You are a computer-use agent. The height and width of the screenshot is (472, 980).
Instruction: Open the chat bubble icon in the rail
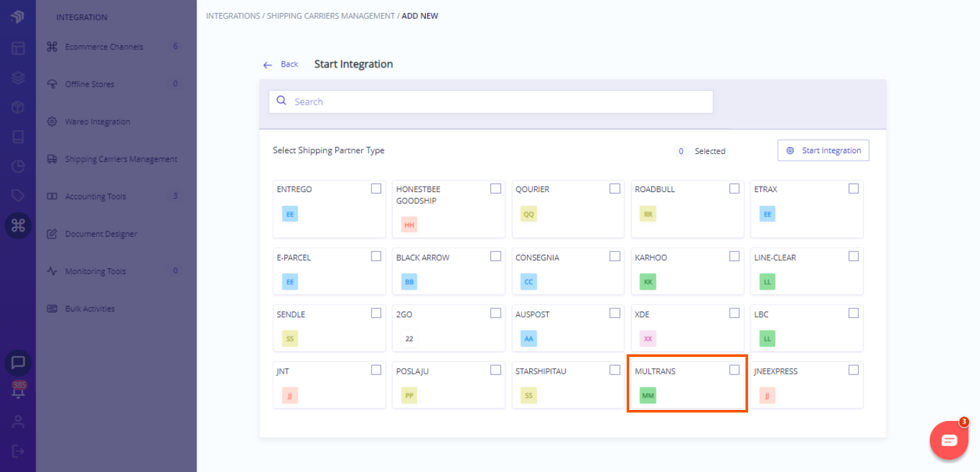pyautogui.click(x=18, y=363)
